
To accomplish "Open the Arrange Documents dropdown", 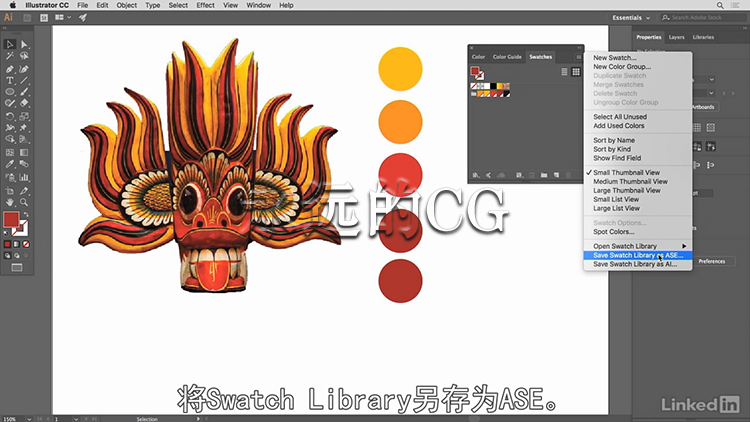I will [x=63, y=18].
